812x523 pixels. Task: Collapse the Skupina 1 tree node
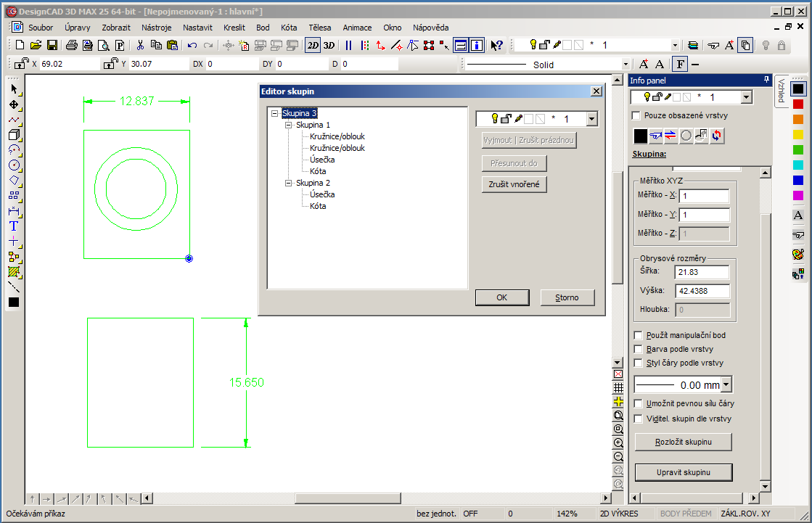289,125
